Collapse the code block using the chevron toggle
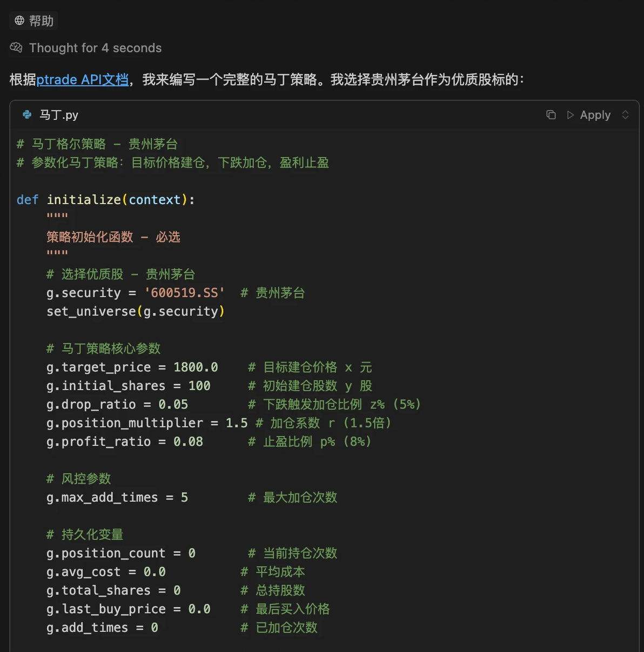Viewport: 644px width, 652px height. click(625, 115)
